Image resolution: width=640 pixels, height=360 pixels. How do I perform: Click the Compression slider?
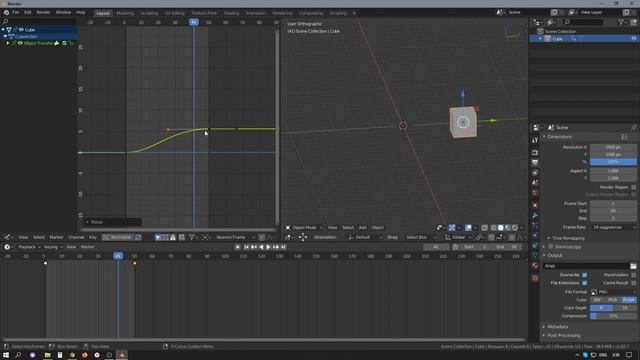pos(613,316)
